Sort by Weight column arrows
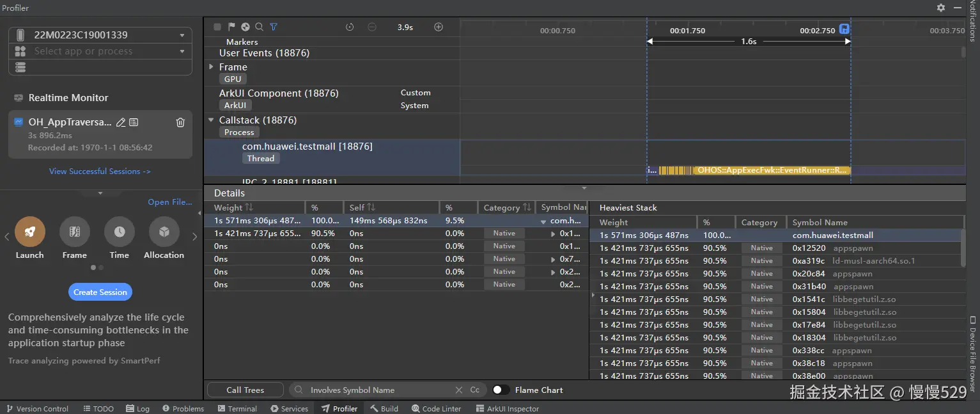Viewport: 980px width, 414px height. click(249, 207)
